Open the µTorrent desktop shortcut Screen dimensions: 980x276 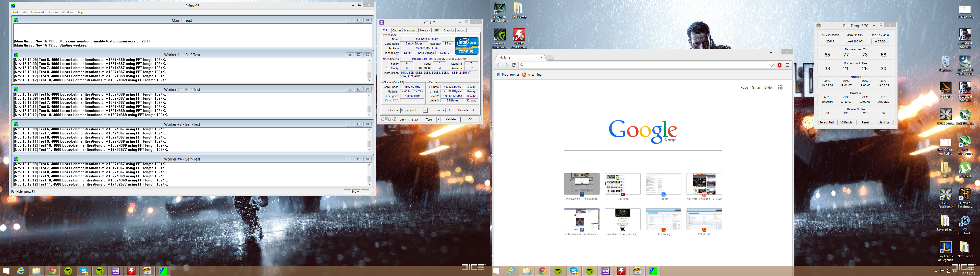click(965, 170)
